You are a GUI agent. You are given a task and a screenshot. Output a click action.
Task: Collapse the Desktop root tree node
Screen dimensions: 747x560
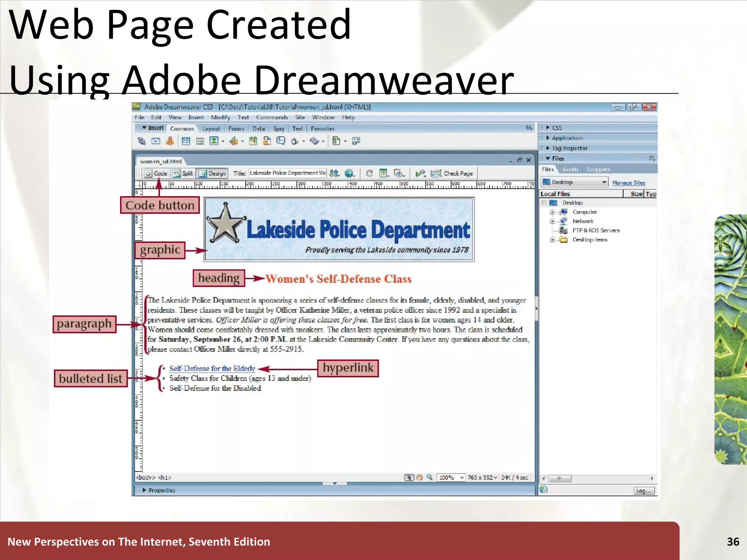[544, 203]
